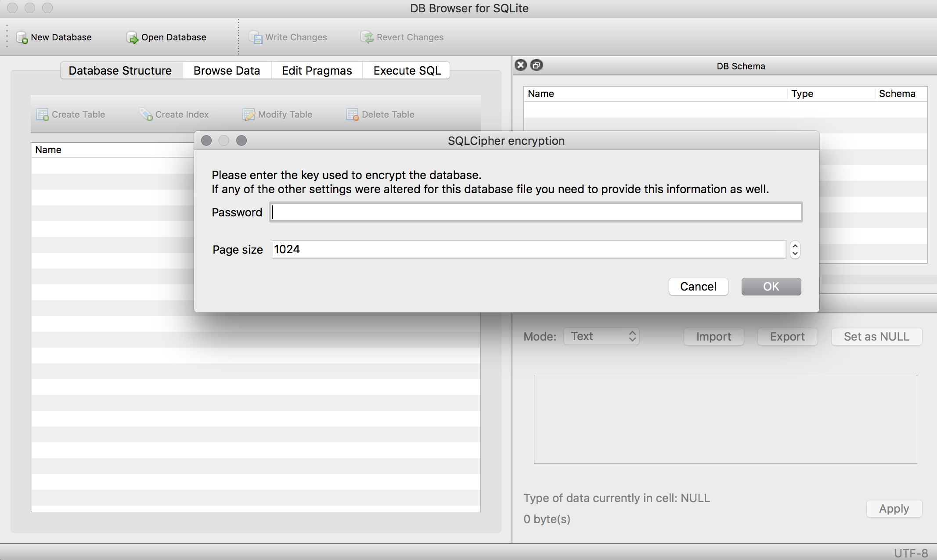Click the Modify Table icon
937x560 pixels.
(x=249, y=115)
